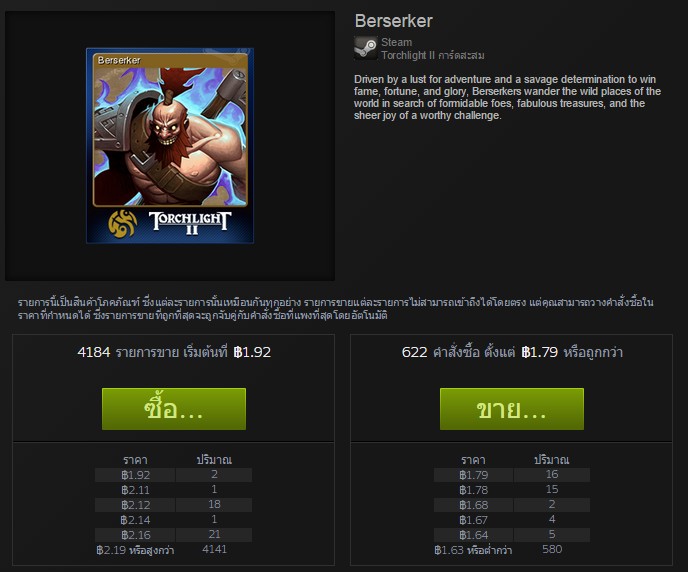Click the green ซื้อ (Buy) button

(174, 409)
